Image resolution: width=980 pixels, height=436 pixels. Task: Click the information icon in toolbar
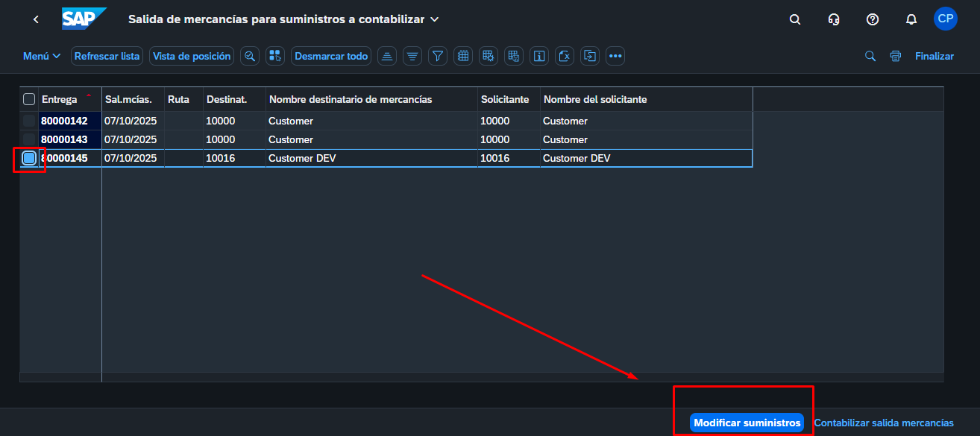coord(539,56)
